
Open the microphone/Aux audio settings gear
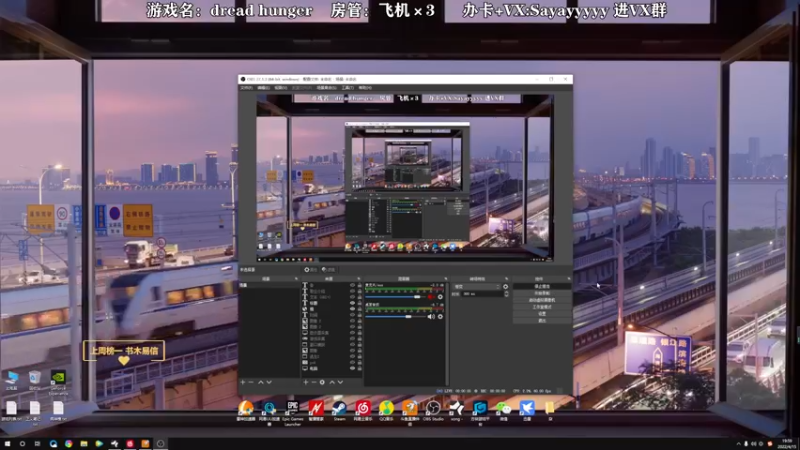(440, 297)
